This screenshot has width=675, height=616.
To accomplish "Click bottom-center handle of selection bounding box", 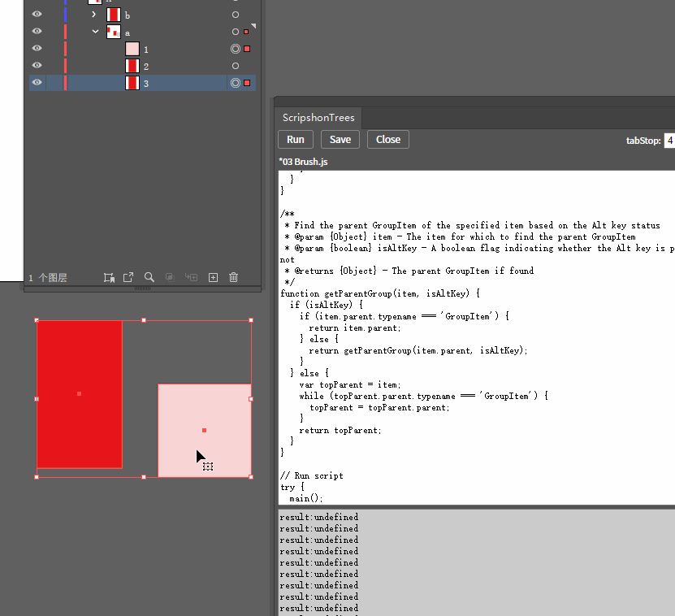I will pos(144,477).
